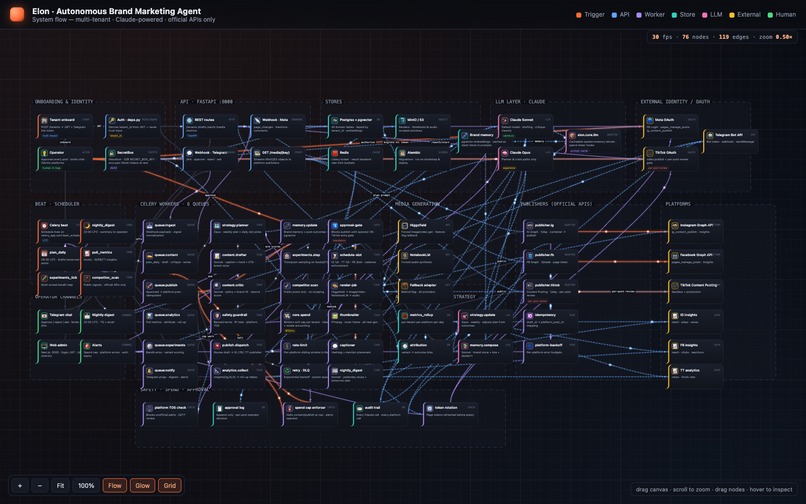806x504 pixels.
Task: Click the Alerts node icon
Action: (x=87, y=345)
